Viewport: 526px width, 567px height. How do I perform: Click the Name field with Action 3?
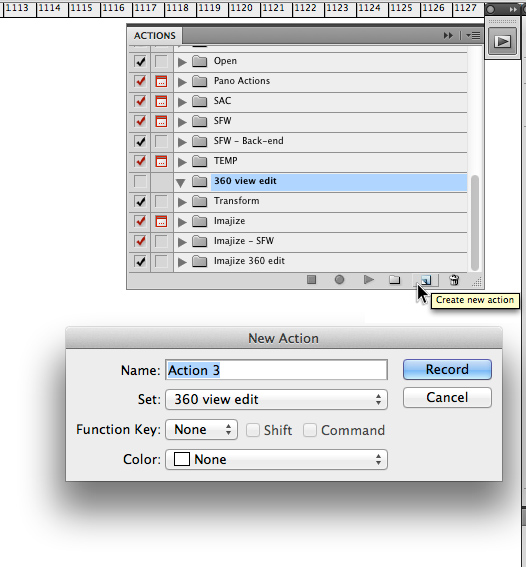pyautogui.click(x=276, y=370)
